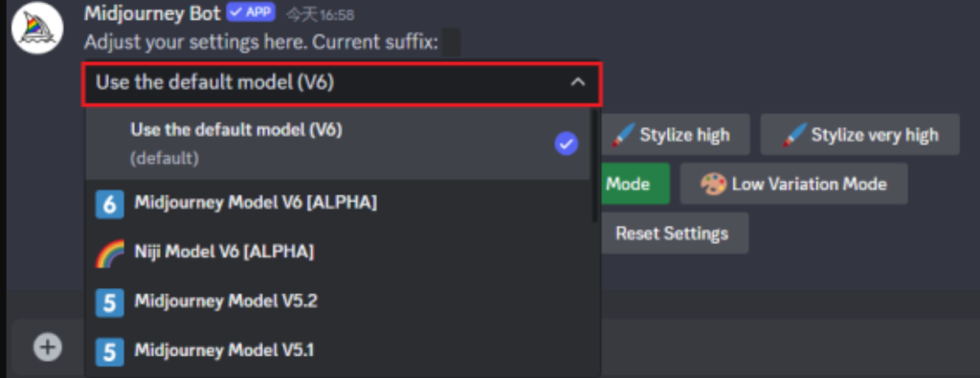Click the paintbrush icon on Stylize high
The height and width of the screenshot is (378, 980).
coord(622,135)
